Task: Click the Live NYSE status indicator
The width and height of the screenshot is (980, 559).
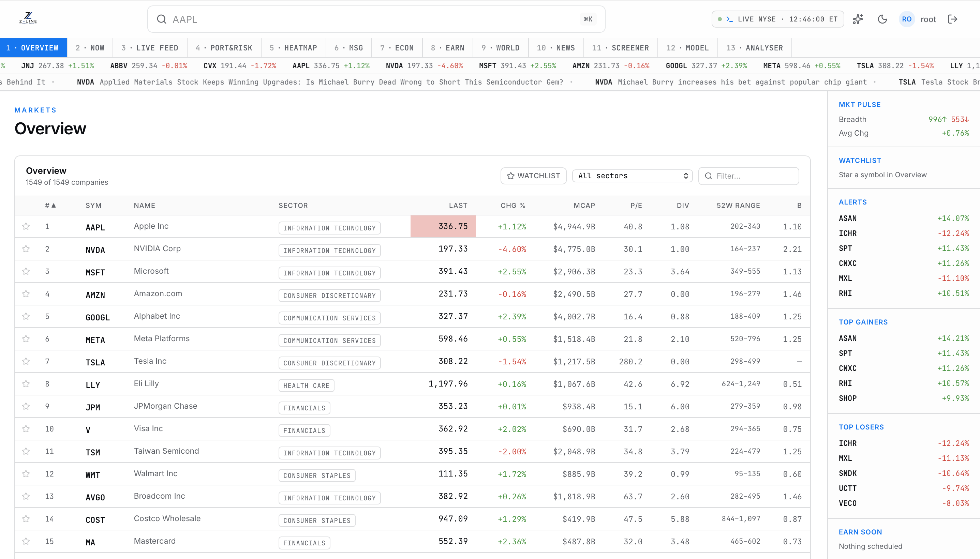Action: [778, 19]
